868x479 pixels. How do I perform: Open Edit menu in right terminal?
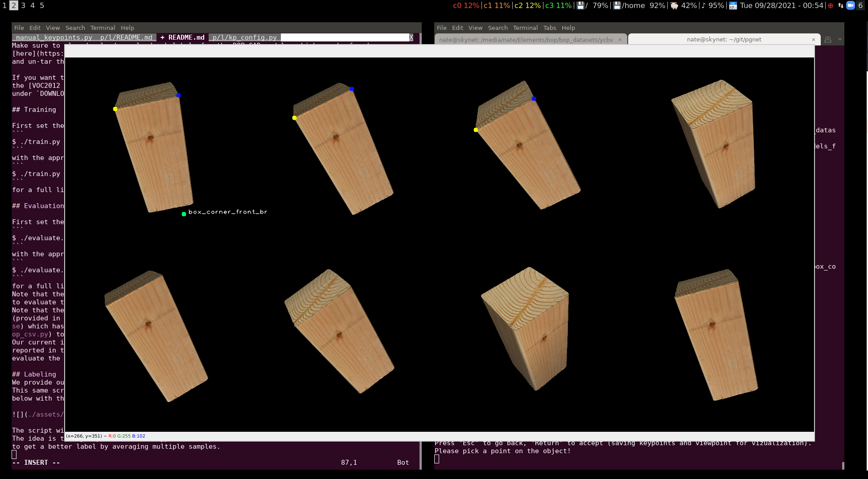(457, 28)
